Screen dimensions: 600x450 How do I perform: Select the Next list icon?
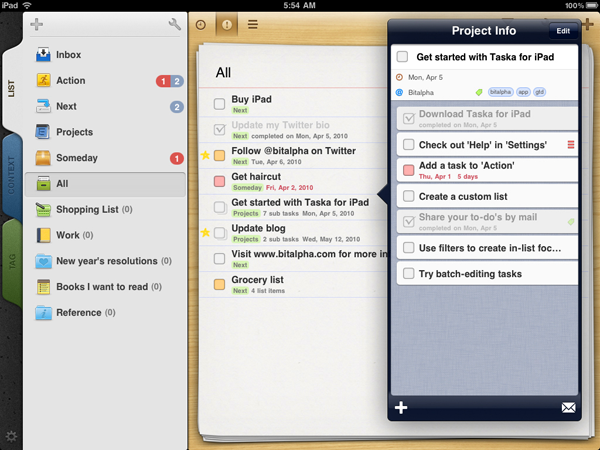click(43, 106)
